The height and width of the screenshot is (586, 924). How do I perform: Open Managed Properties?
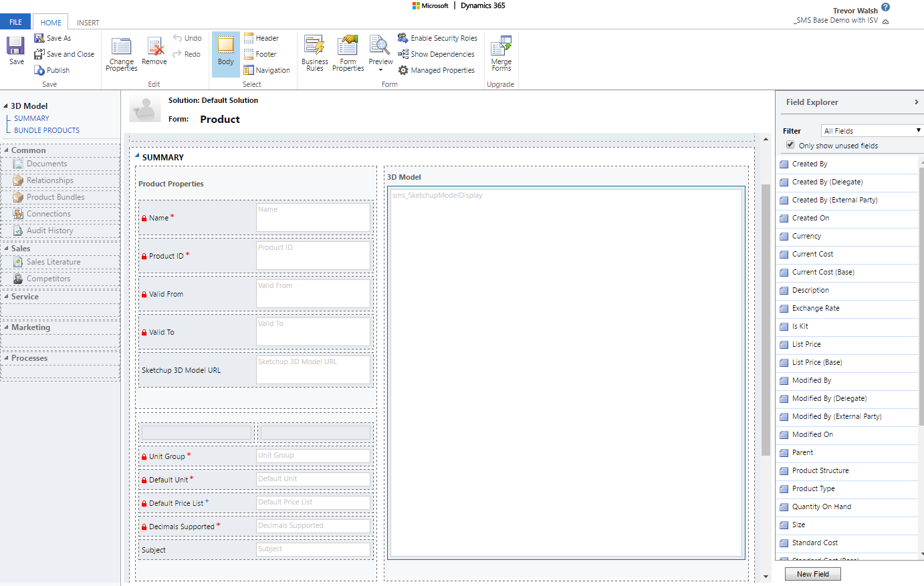[x=436, y=70]
